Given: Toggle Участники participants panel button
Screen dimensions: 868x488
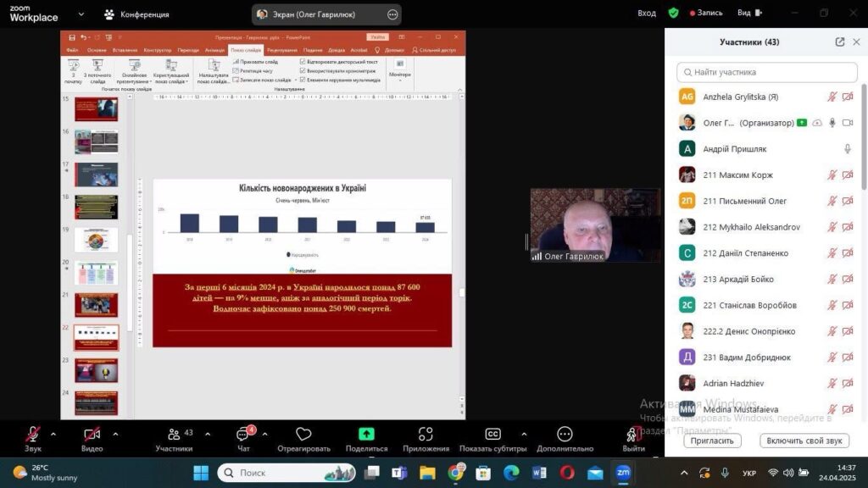Looking at the screenshot, I should 173,435.
